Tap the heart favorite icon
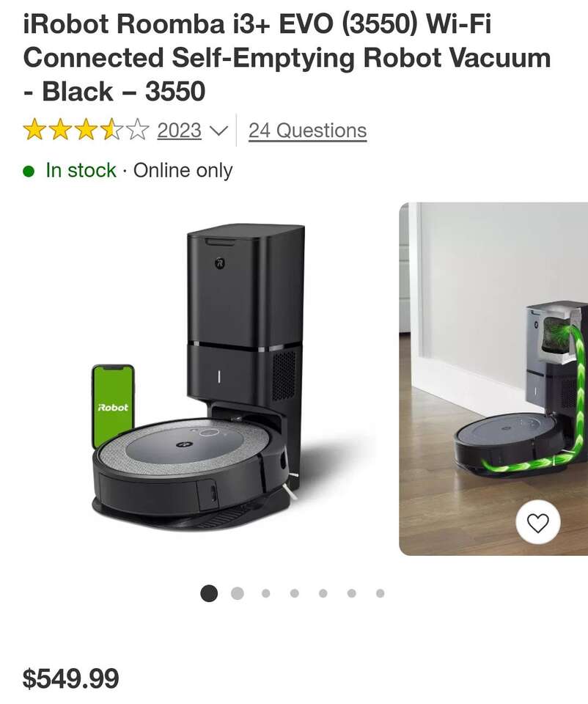Viewport: 588px width, 704px height. click(537, 522)
